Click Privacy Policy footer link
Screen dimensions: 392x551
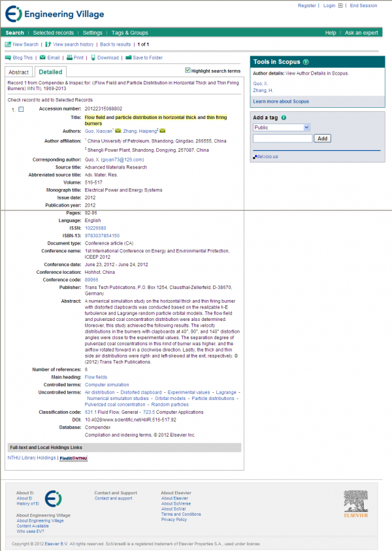point(174,520)
